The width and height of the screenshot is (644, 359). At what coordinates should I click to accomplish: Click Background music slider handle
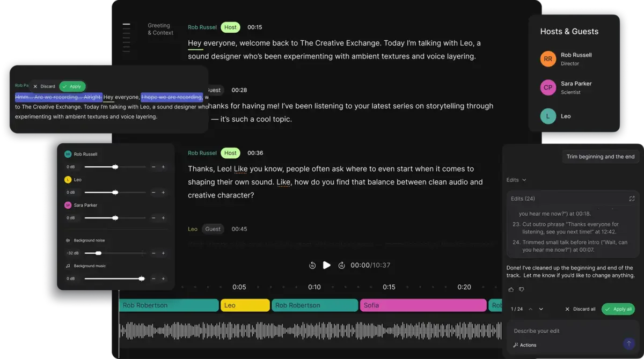click(142, 279)
